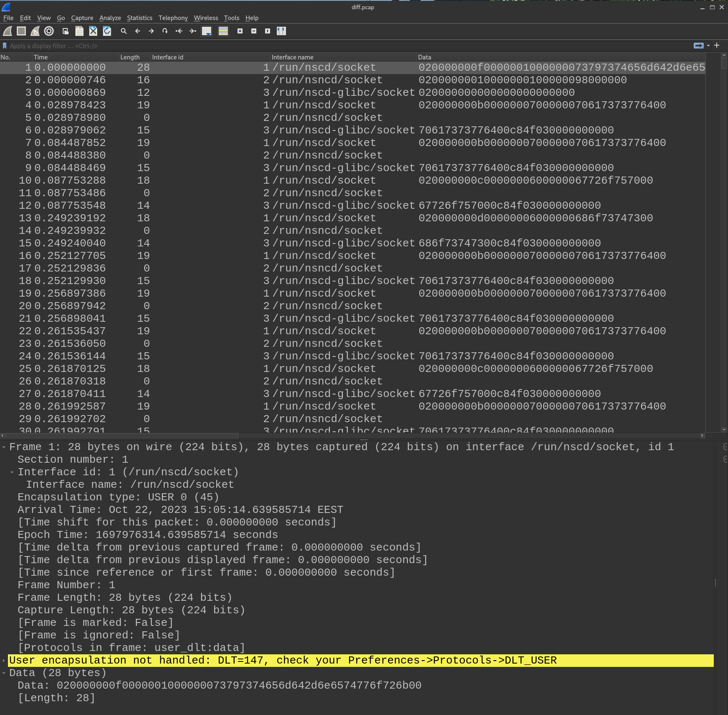Select the Protocols in frame line

[x=131, y=648]
